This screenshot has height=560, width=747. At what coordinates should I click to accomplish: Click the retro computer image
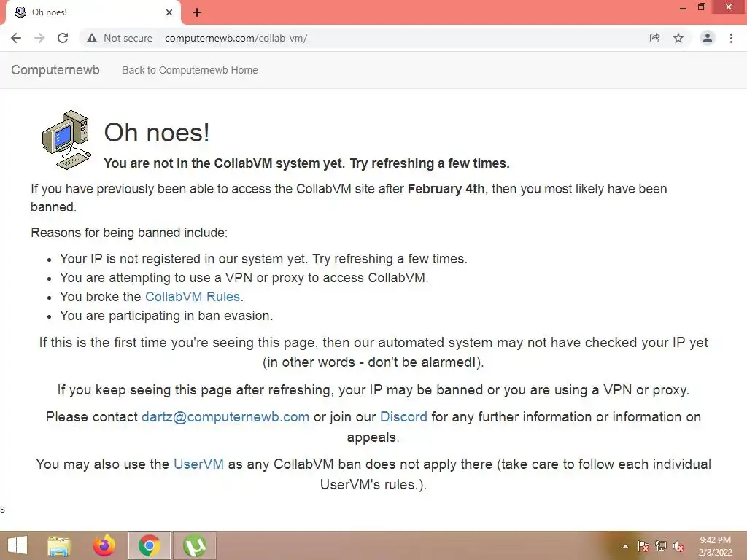coord(66,139)
